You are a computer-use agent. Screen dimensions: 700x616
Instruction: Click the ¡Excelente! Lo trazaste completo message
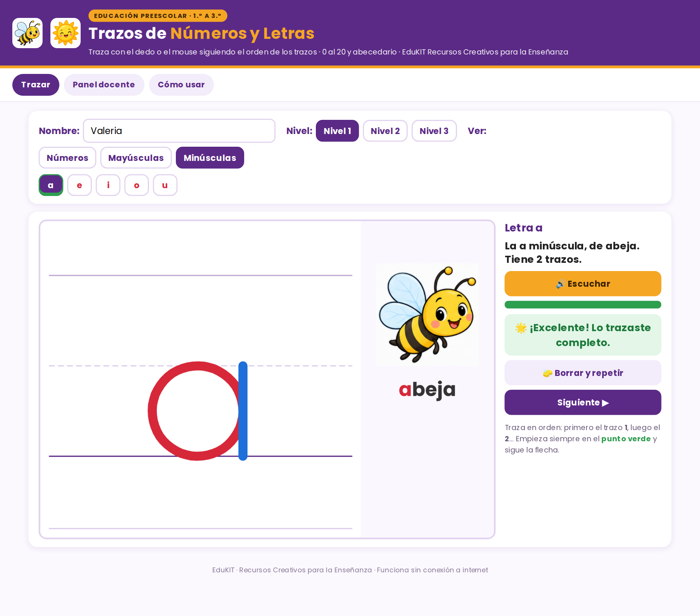(x=583, y=335)
